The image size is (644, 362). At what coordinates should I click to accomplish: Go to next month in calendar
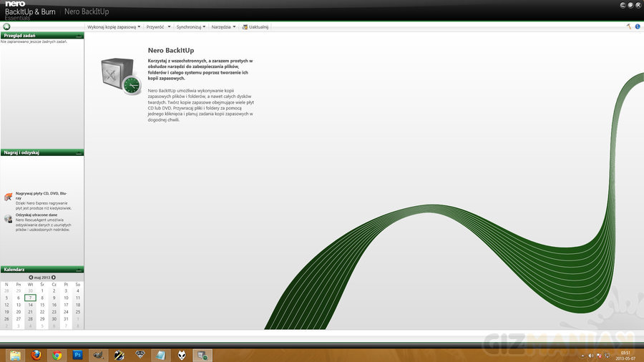pos(54,277)
